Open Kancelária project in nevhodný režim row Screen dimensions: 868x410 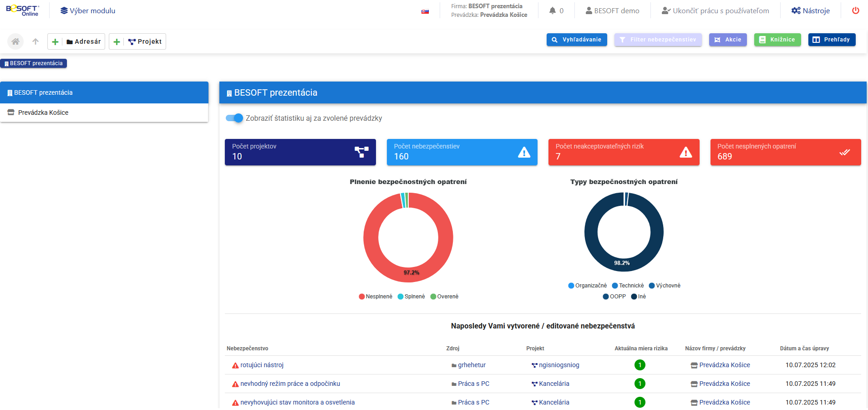[554, 384]
